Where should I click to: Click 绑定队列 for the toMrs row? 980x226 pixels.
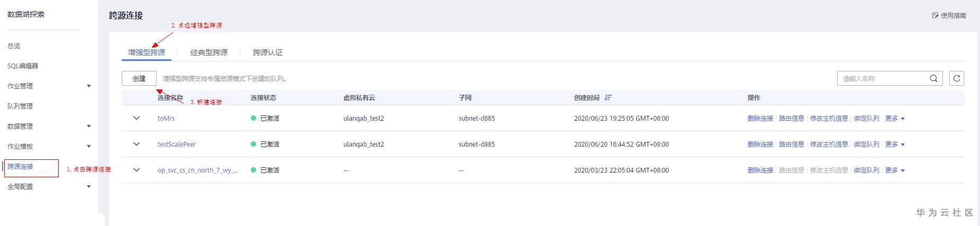[866, 119]
